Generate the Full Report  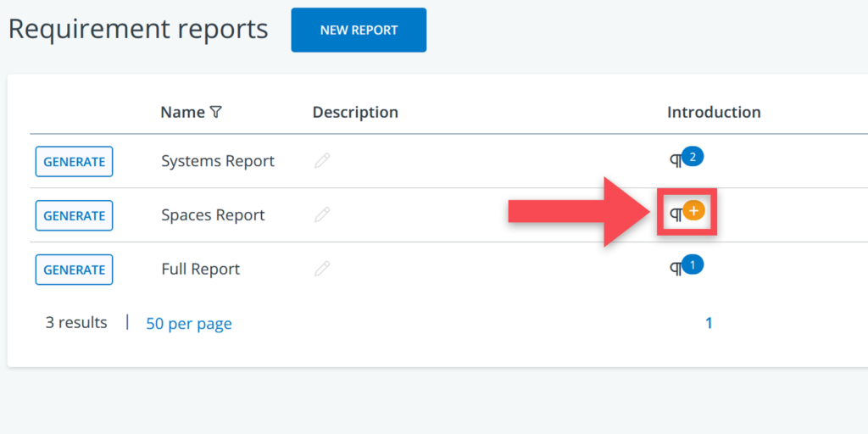tap(74, 270)
